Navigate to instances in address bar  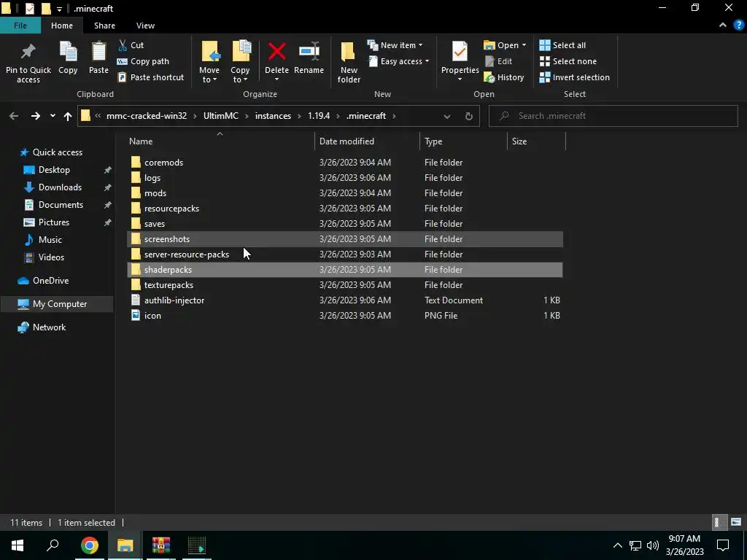(x=273, y=116)
